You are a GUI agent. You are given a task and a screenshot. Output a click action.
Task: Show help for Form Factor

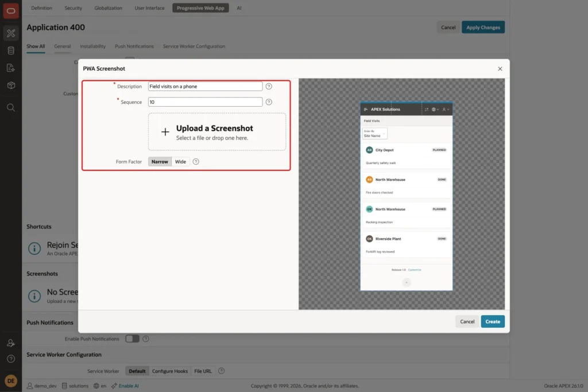196,161
